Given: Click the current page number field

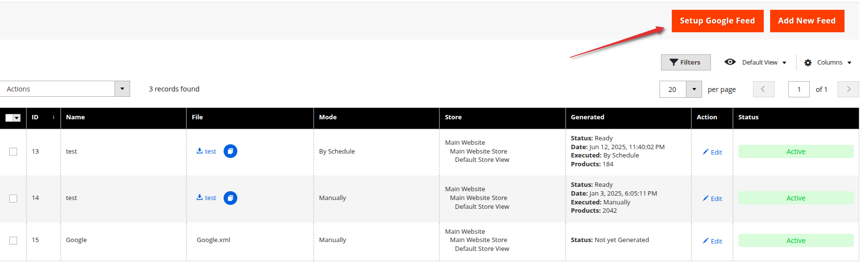Looking at the screenshot, I should pos(799,89).
